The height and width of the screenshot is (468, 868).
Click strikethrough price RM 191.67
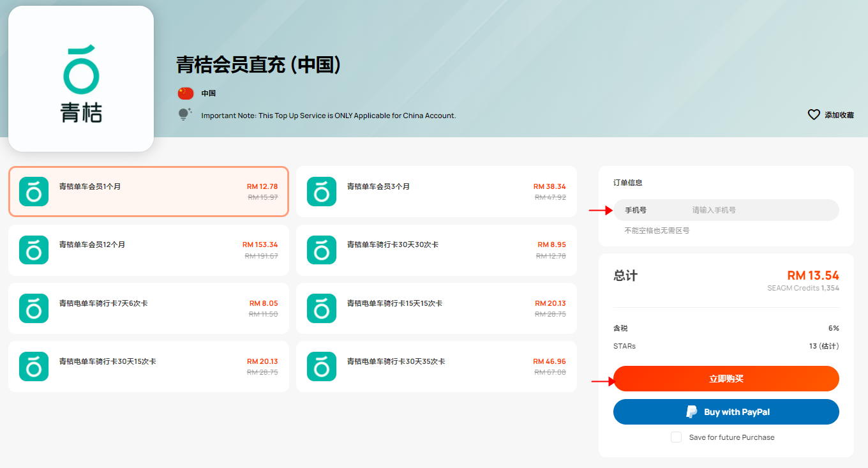[262, 256]
